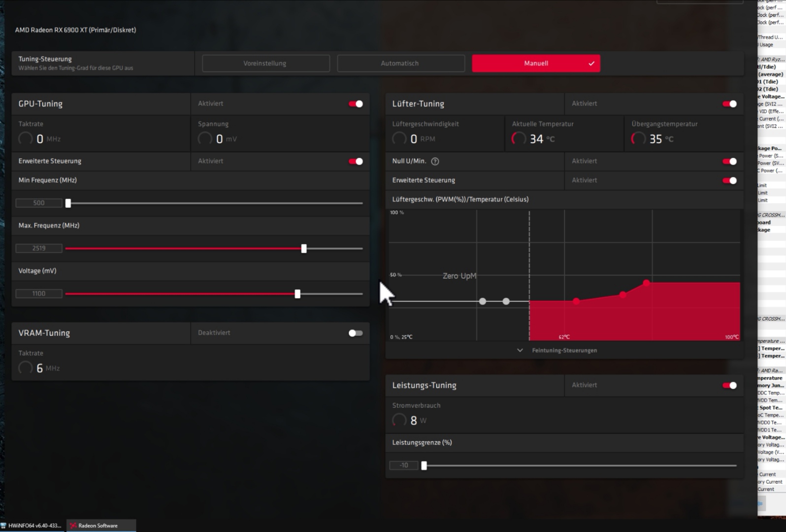Click the 'GPU-Tuning' section heading
This screenshot has height=532, width=786.
(x=40, y=104)
